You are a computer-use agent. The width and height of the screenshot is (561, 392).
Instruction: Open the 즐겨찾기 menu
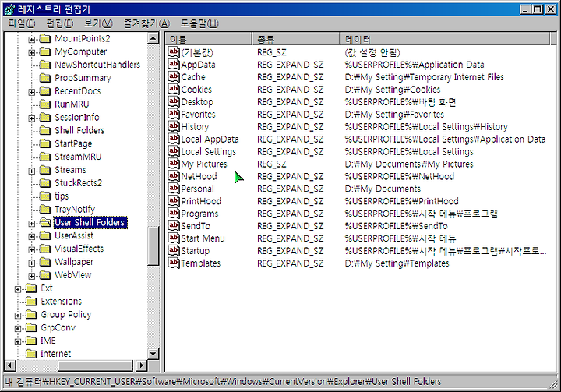point(146,23)
